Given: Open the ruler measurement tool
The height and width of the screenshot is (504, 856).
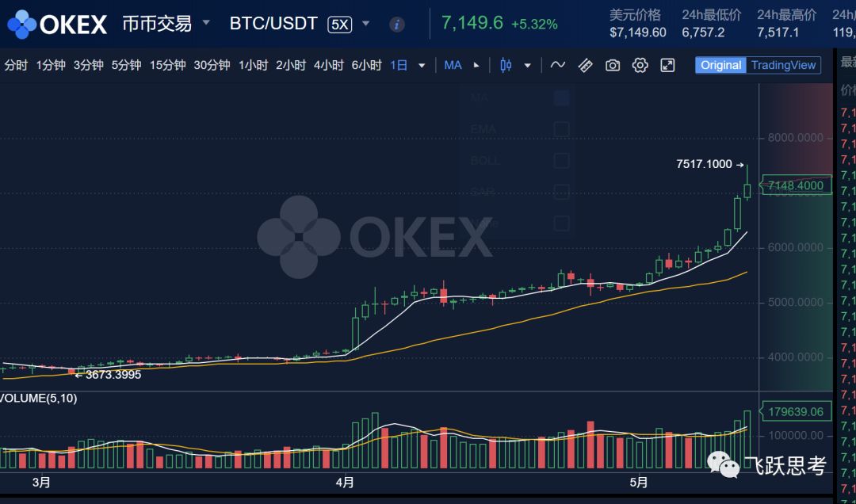Looking at the screenshot, I should (x=585, y=65).
